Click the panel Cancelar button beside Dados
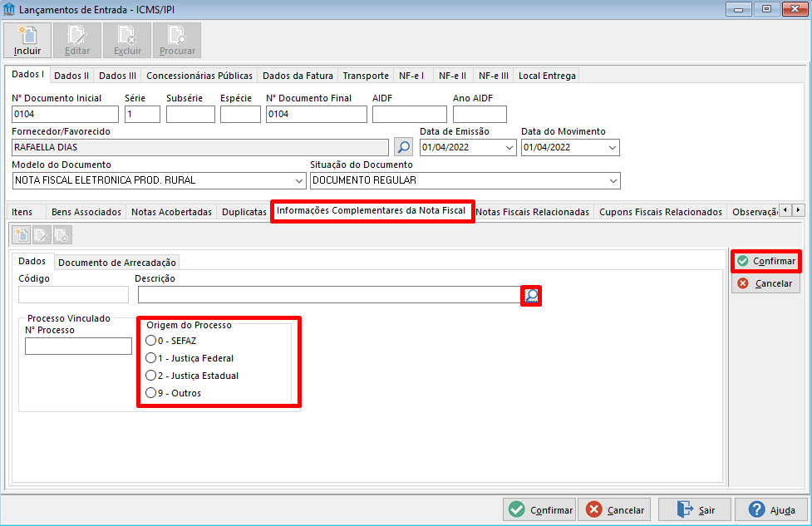The width and height of the screenshot is (812, 526). point(766,283)
